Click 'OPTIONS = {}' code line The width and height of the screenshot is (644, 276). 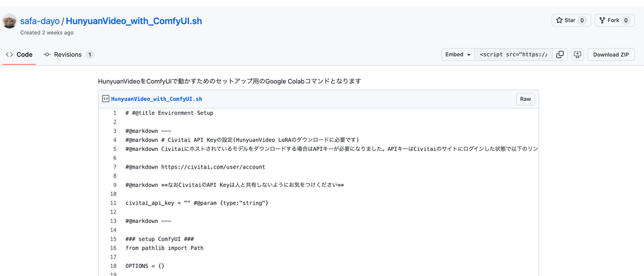(x=145, y=266)
